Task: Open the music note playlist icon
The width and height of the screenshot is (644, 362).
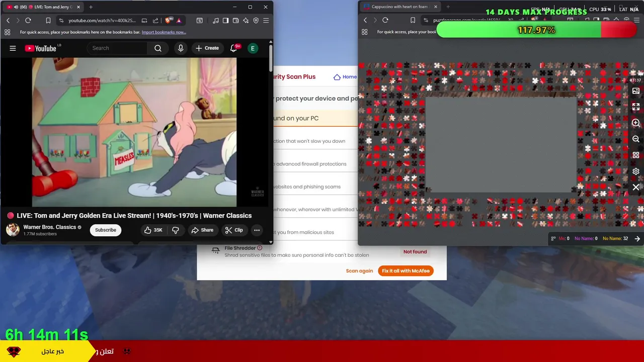Action: pyautogui.click(x=216, y=21)
